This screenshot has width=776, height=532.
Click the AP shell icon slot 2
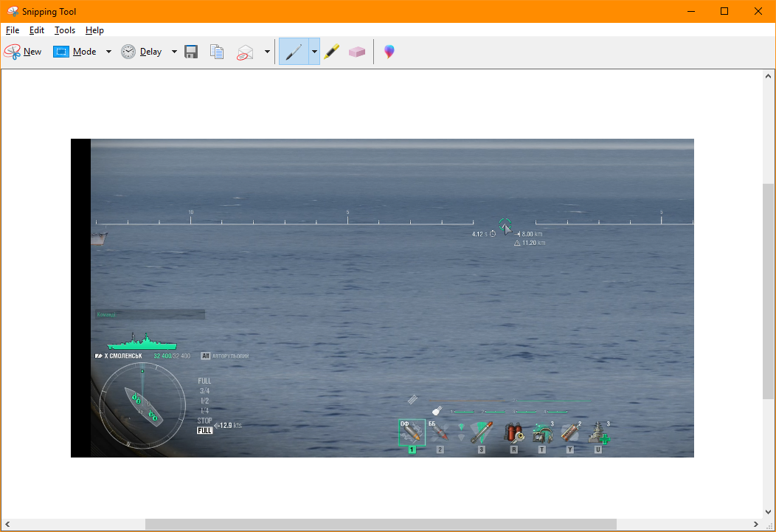440,432
